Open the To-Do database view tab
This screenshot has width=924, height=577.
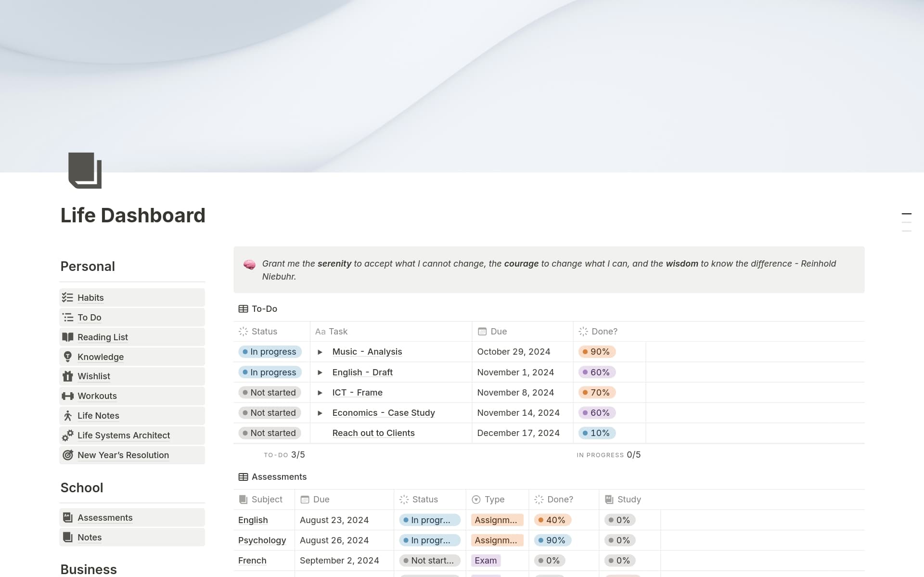(x=258, y=309)
